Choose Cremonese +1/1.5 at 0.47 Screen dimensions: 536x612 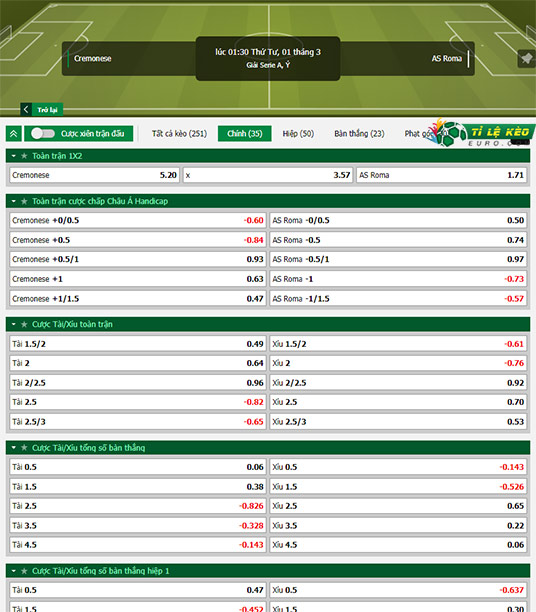138,299
